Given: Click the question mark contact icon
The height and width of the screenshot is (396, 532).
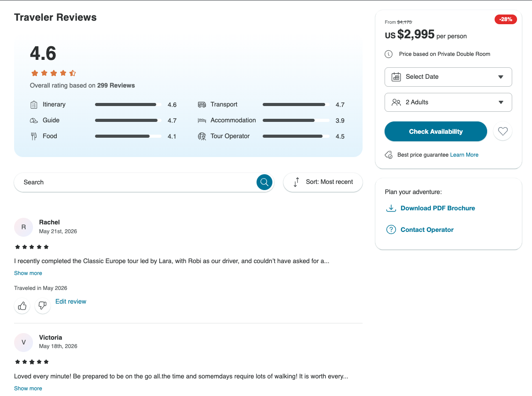Looking at the screenshot, I should (391, 230).
